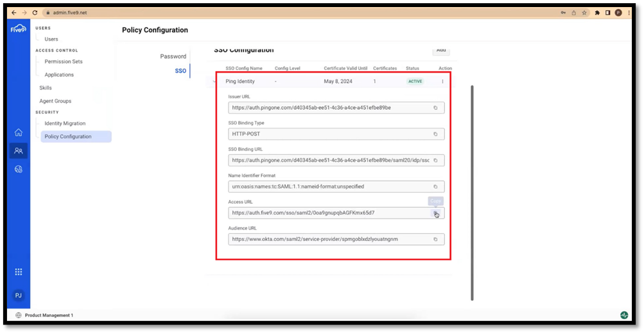Image resolution: width=644 pixels, height=333 pixels.
Task: Open the globe settings icon in sidebar
Action: (19, 169)
